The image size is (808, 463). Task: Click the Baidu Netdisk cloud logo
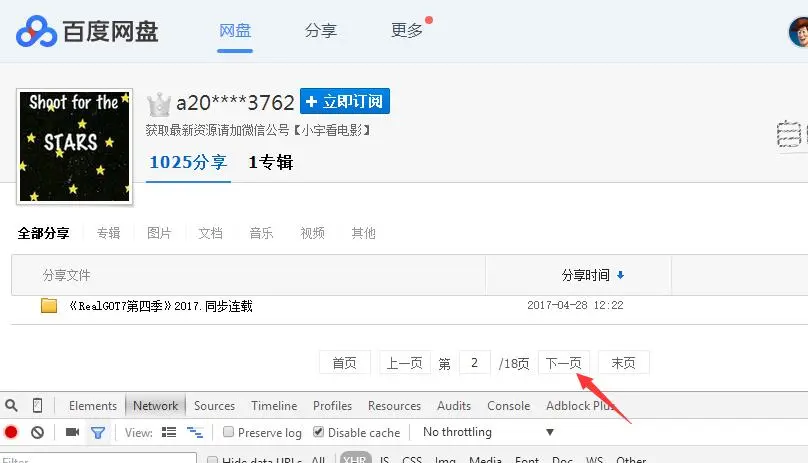[36, 31]
